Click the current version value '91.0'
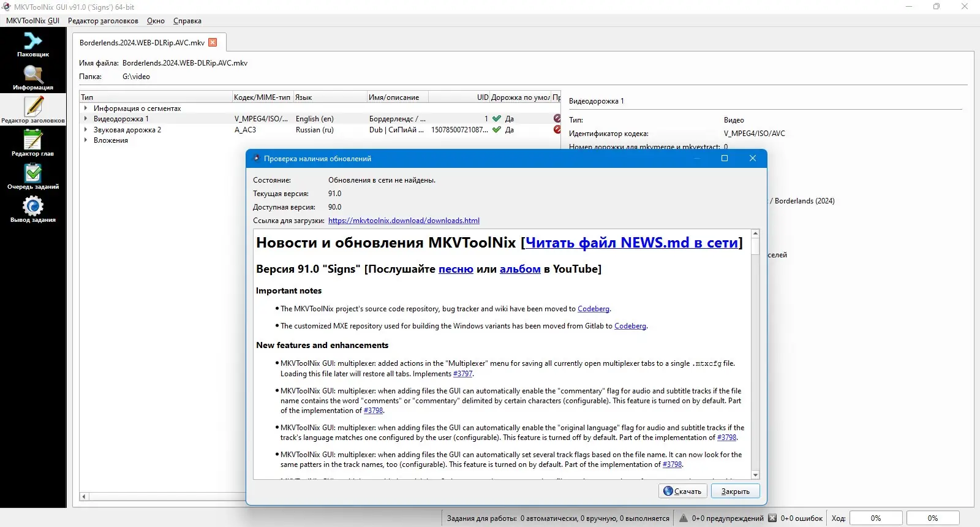Image resolution: width=980 pixels, height=527 pixels. pos(335,194)
